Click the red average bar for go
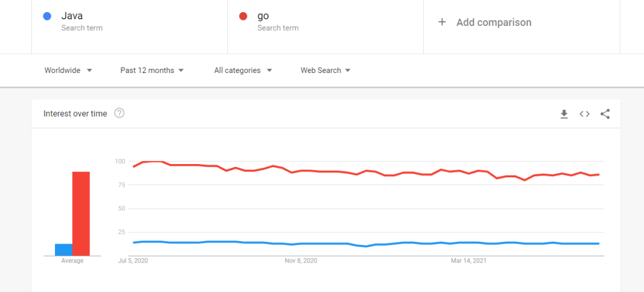 click(81, 214)
